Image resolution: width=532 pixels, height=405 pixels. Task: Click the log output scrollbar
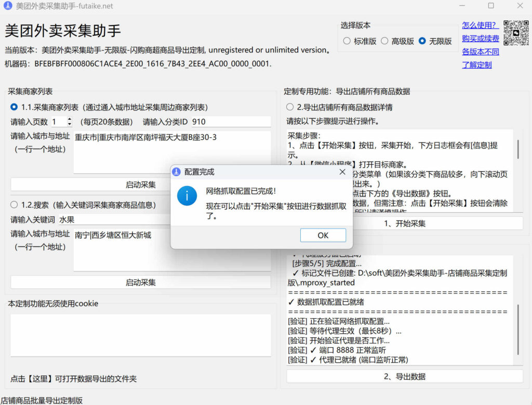518,329
